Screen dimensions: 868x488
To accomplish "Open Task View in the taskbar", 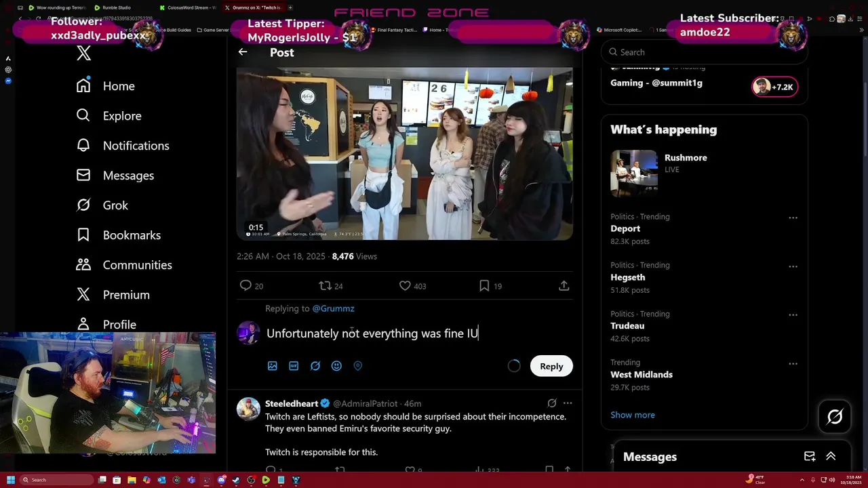I will pos(102,480).
